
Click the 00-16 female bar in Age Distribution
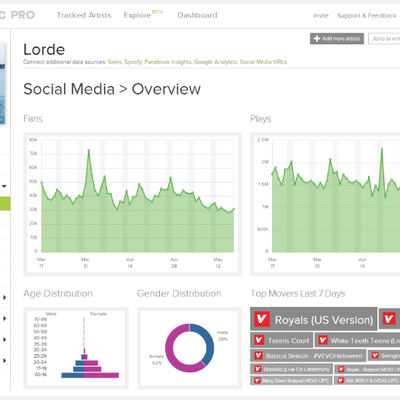pyautogui.click(x=101, y=375)
